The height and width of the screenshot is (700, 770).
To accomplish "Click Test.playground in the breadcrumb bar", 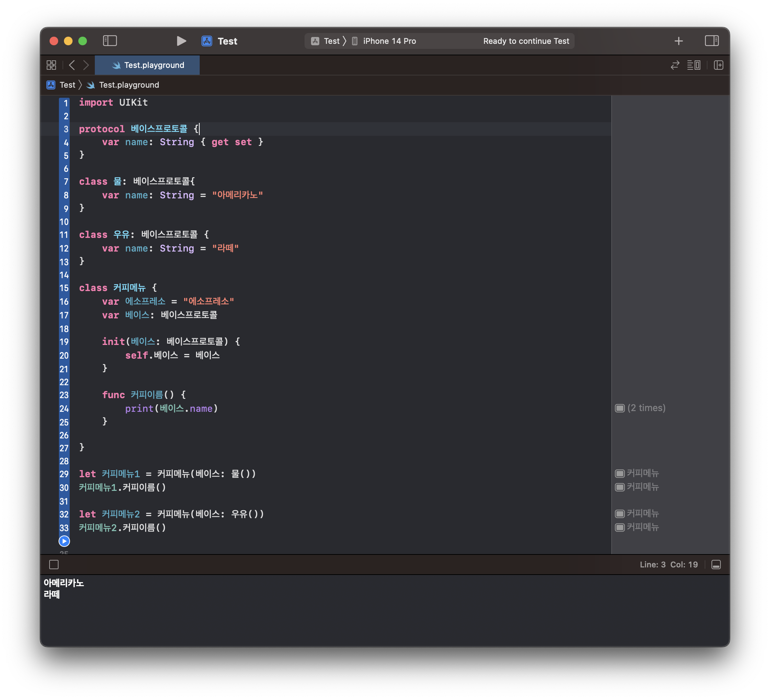I will (129, 85).
